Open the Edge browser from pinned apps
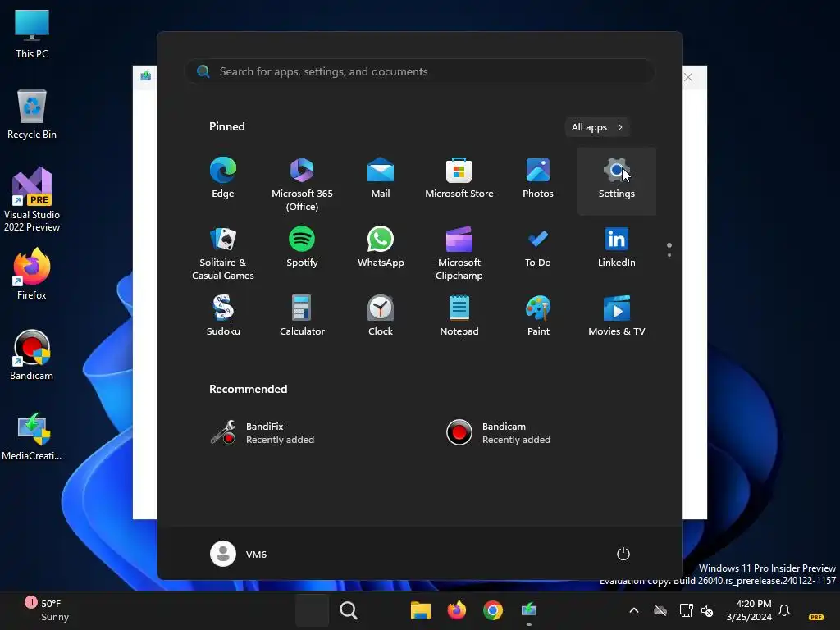This screenshot has width=840, height=630. point(223,180)
